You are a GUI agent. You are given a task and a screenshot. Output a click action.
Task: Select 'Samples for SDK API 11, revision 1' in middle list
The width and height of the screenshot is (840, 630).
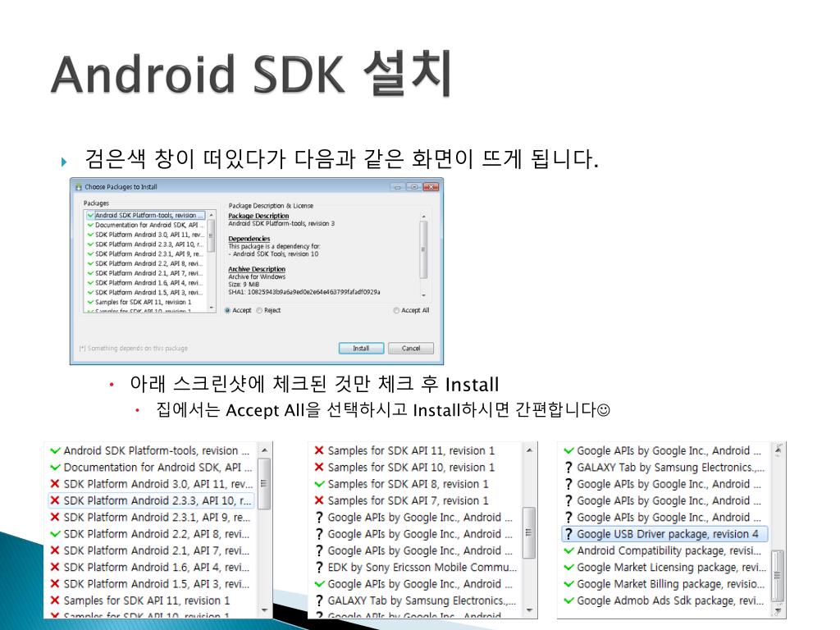tap(411, 451)
